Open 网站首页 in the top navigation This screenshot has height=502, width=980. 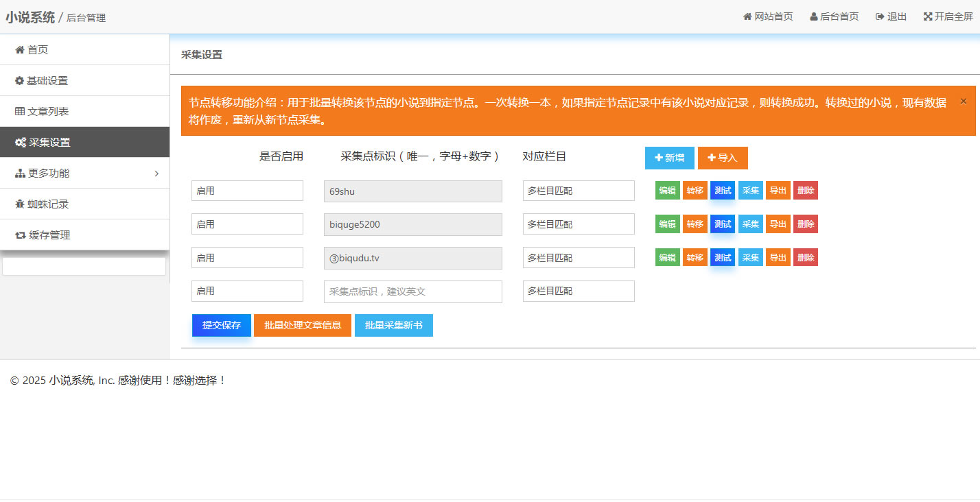click(768, 16)
